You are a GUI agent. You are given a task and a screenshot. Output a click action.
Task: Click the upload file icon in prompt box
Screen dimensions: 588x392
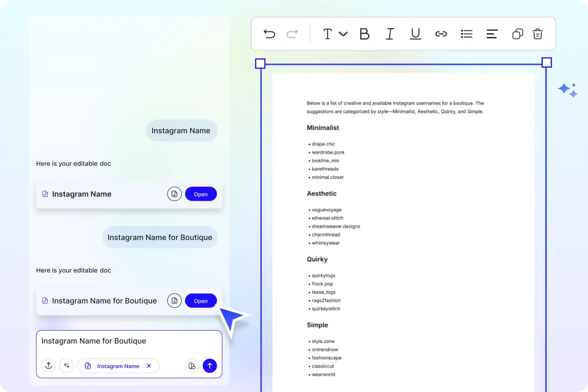coord(49,366)
